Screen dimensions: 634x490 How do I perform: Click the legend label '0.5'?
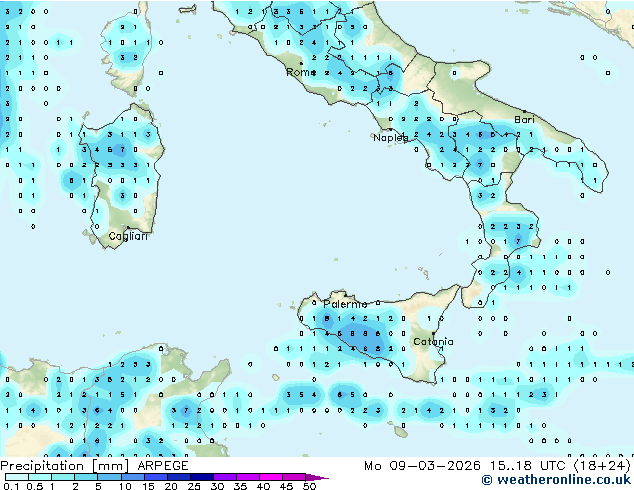coord(34,486)
